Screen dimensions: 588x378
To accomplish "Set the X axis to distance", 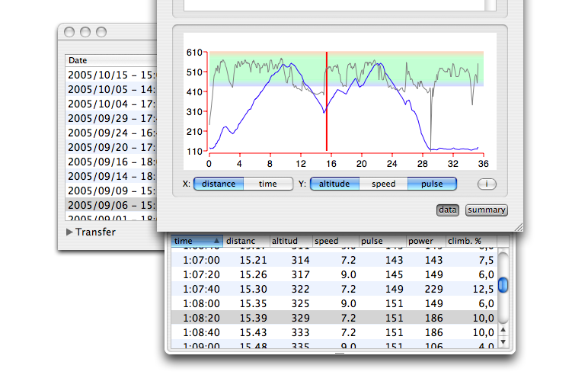I will (219, 184).
